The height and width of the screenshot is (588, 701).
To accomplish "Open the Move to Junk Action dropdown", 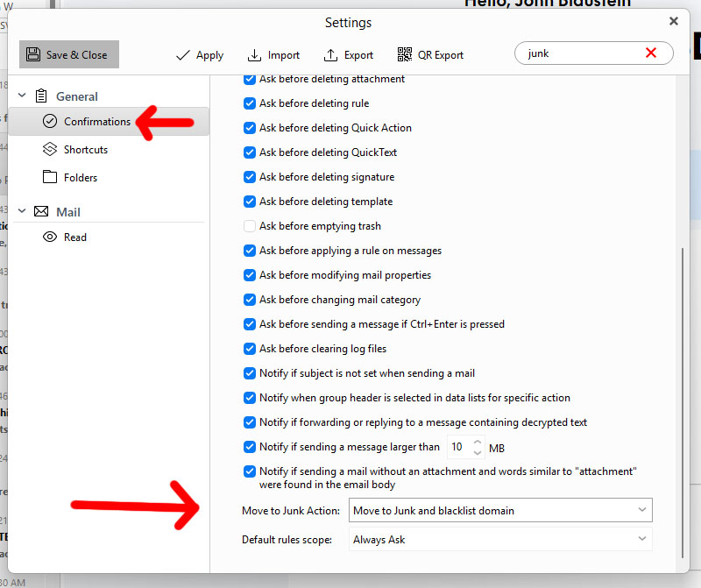I will [x=500, y=510].
